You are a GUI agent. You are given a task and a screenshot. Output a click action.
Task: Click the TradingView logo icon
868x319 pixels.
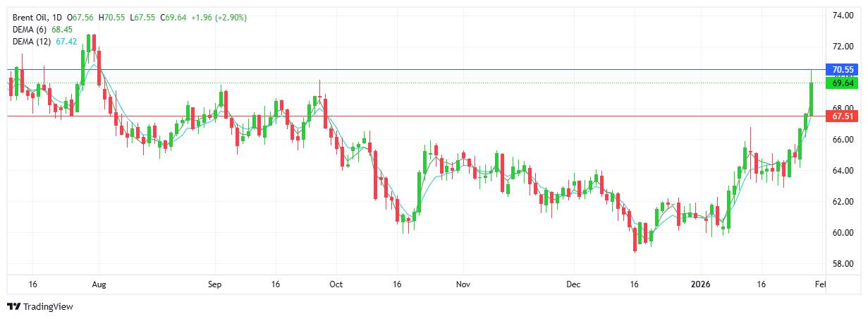click(x=13, y=307)
